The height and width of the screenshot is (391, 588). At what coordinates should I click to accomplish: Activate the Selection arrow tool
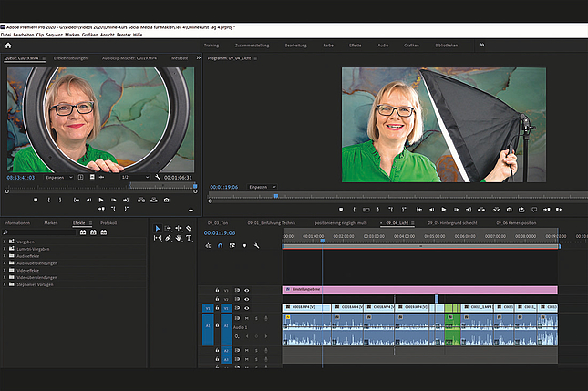[x=157, y=228]
